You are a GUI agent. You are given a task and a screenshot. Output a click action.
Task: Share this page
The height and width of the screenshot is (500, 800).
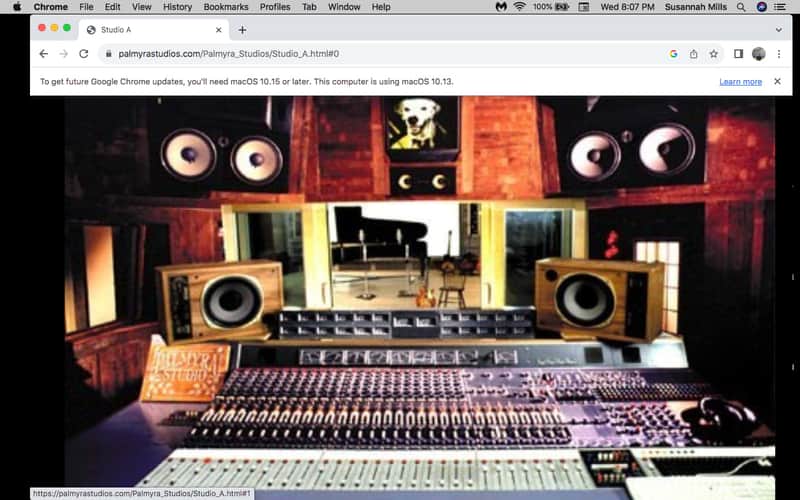click(693, 54)
